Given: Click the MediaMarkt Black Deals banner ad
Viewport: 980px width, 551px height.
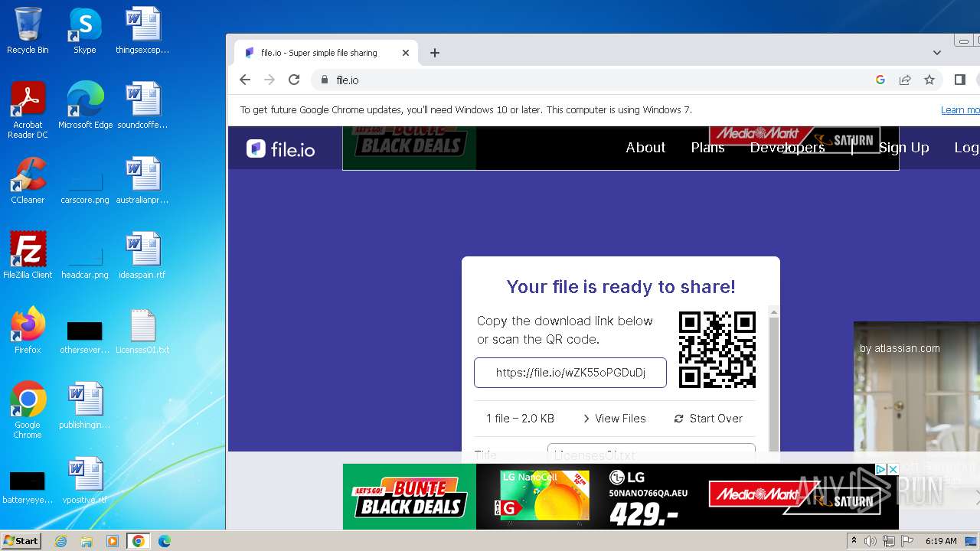Looking at the screenshot, I should click(x=620, y=497).
